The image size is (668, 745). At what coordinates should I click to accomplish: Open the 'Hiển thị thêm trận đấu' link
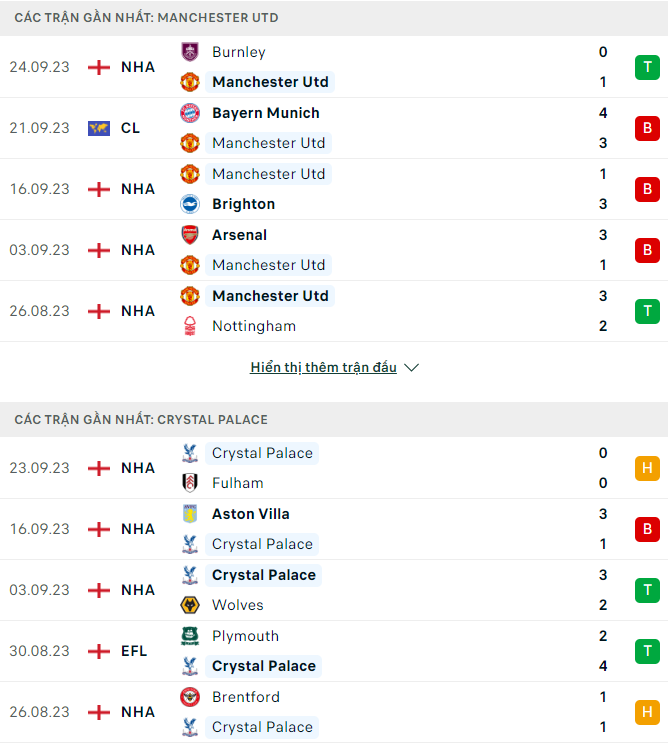click(323, 368)
